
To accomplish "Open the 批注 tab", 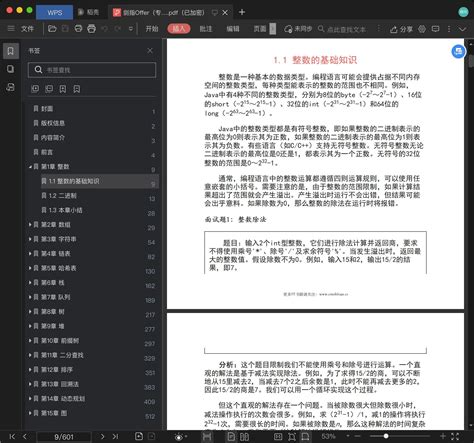I will [x=206, y=29].
